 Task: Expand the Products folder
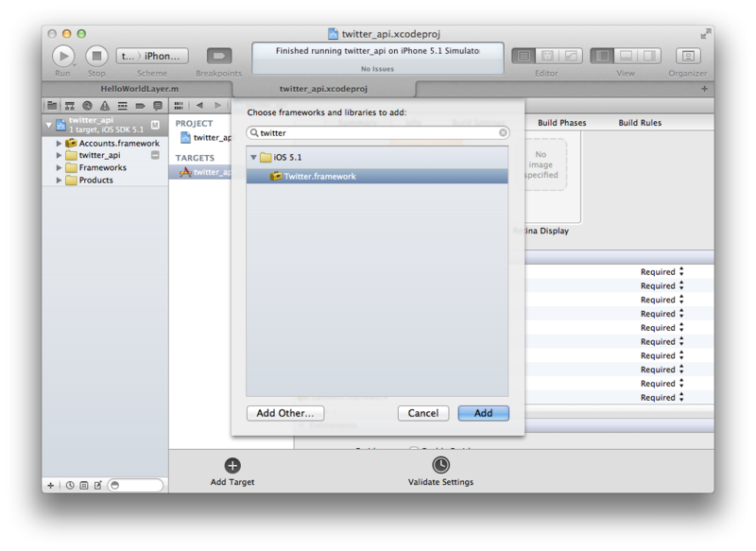click(59, 181)
